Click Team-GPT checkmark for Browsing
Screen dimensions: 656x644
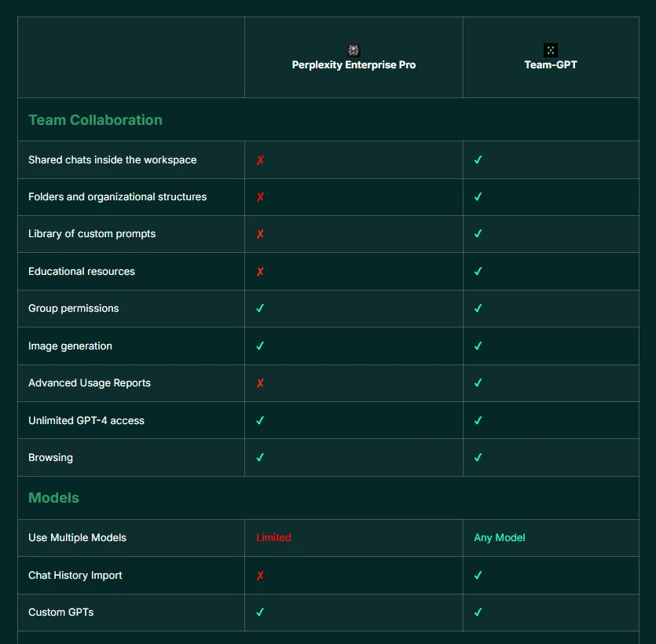(478, 458)
